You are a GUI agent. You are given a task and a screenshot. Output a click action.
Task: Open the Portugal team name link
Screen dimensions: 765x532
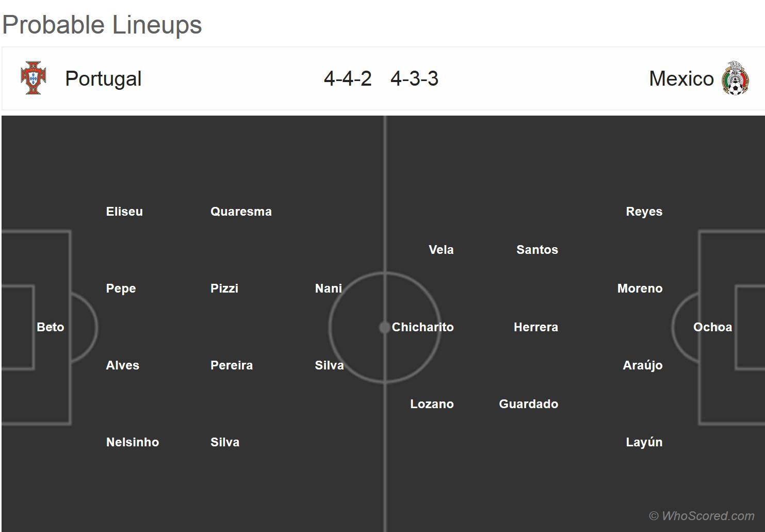point(103,78)
